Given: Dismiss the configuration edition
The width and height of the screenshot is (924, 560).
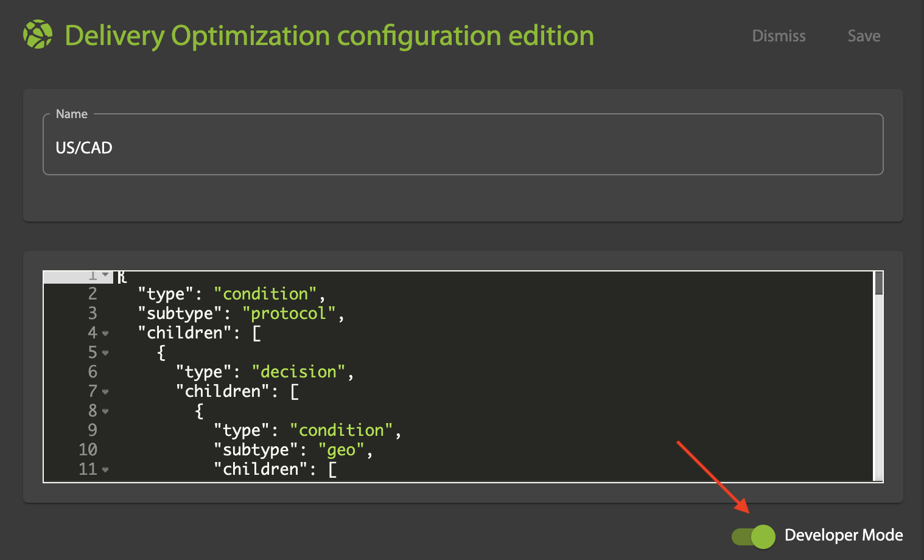Looking at the screenshot, I should click(779, 36).
